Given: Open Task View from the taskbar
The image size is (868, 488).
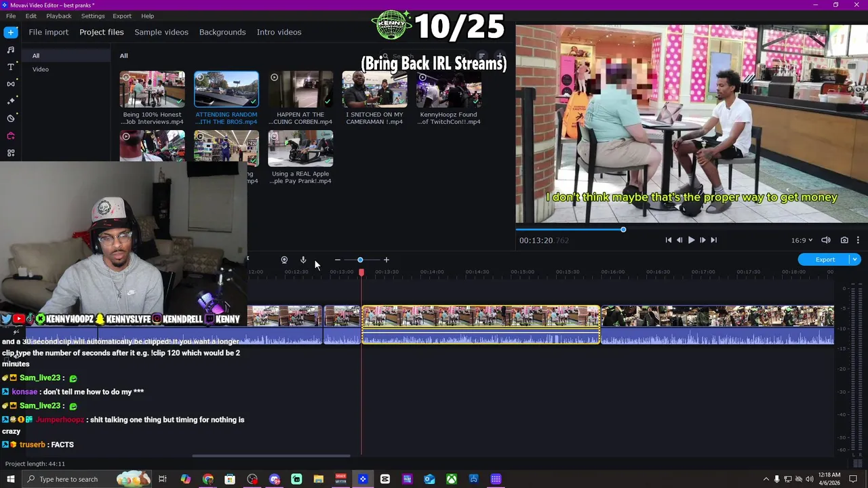Looking at the screenshot, I should click(163, 479).
